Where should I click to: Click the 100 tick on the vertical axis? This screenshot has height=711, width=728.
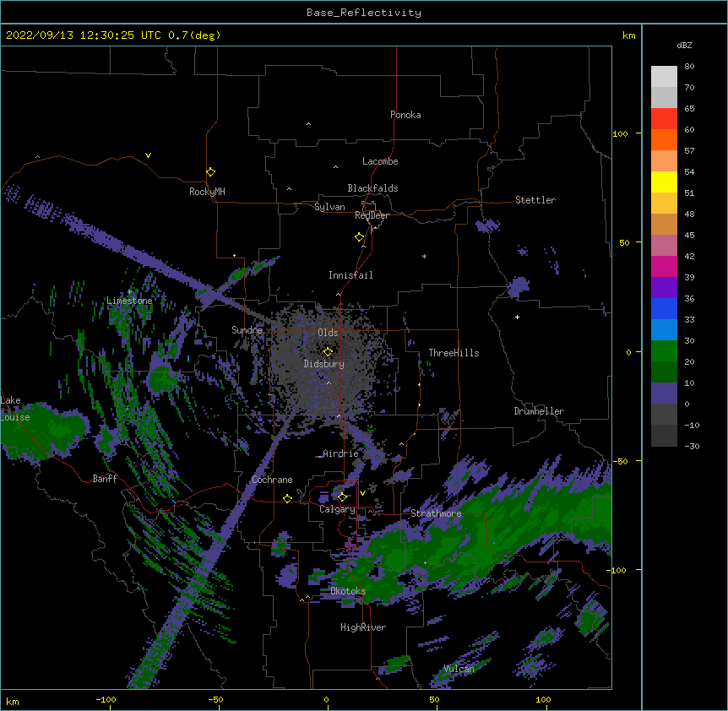620,133
